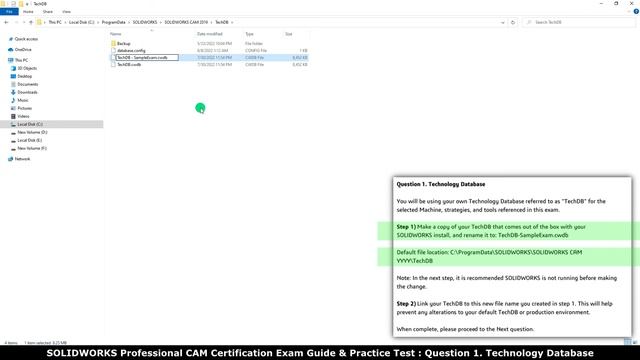Open Pictures in navigation pane

click(24, 109)
